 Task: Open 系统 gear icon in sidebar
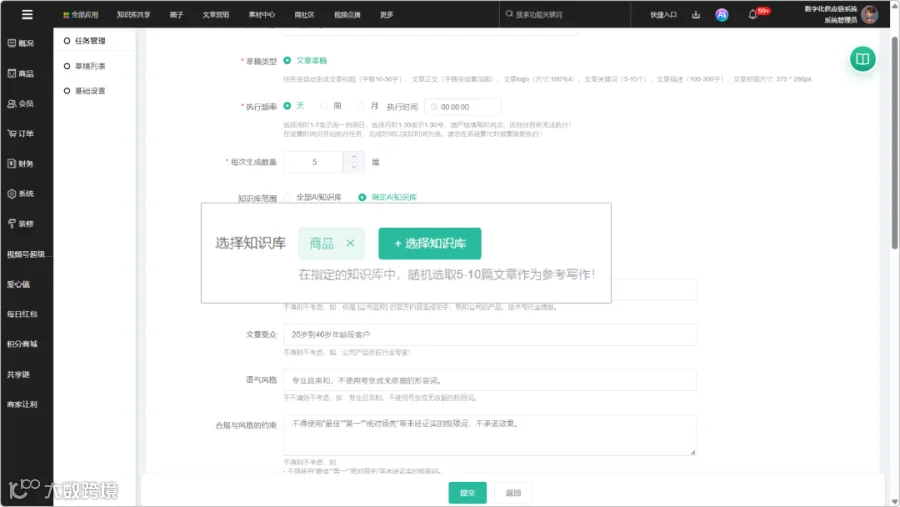[11, 193]
